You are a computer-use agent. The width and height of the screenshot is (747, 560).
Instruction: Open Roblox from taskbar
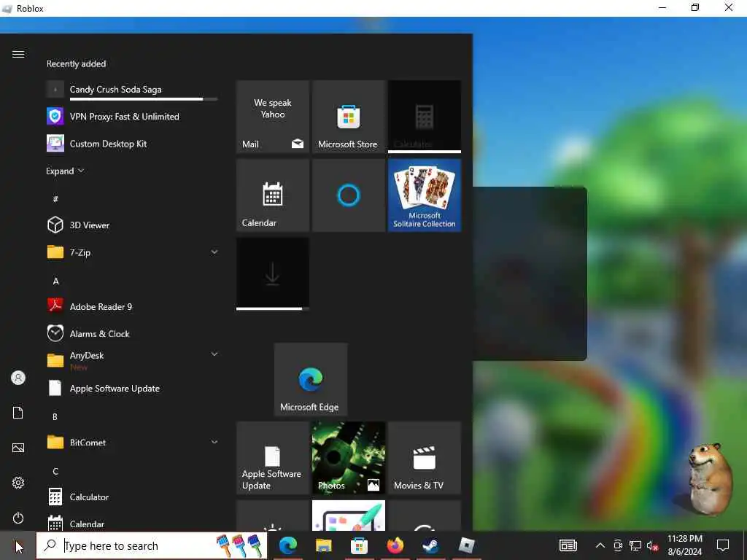pyautogui.click(x=466, y=545)
